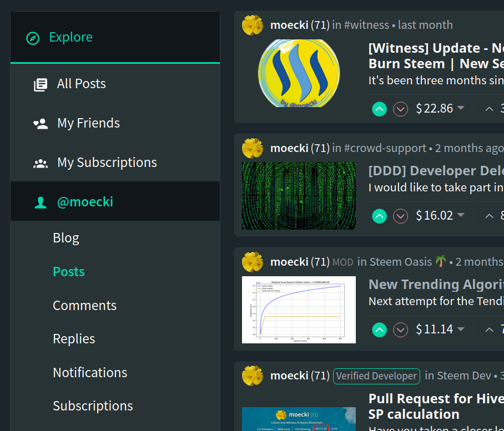This screenshot has width=504, height=431.
Task: Click the My Friends people icon
Action: (41, 124)
